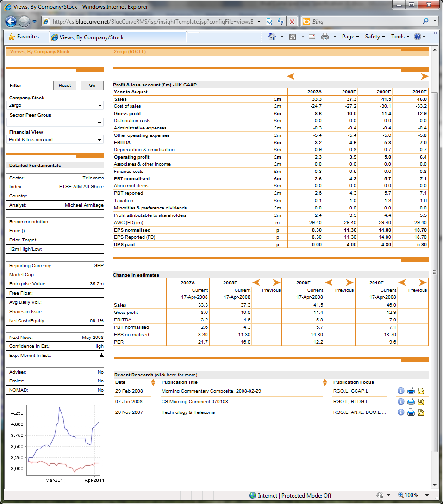Click the scrollbar up arrow
Screen dimensions: 443x504
435,50
